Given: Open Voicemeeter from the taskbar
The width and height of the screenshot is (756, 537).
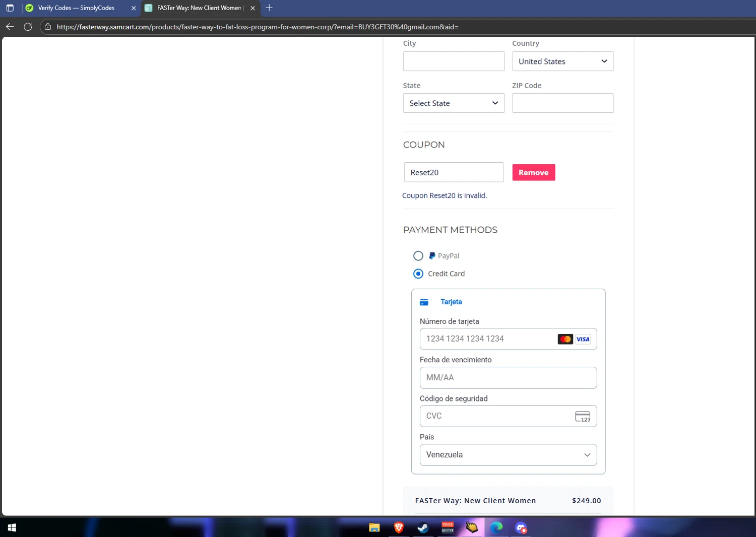Looking at the screenshot, I should (448, 527).
